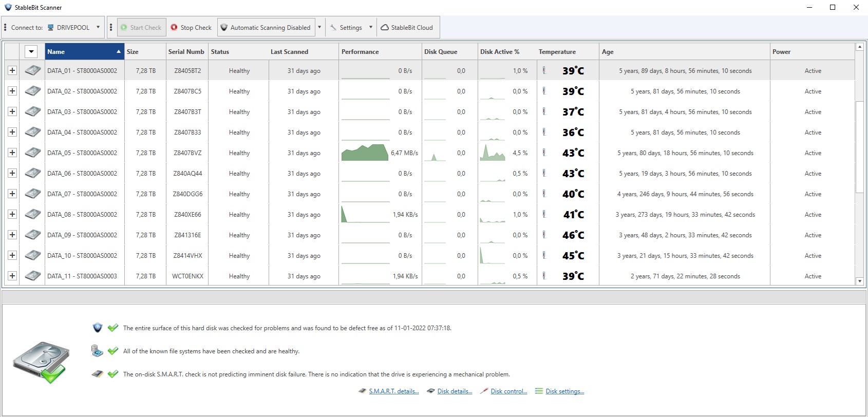Open the Connect to DRIVEPOOL dropdown
The image size is (868, 417).
point(98,28)
